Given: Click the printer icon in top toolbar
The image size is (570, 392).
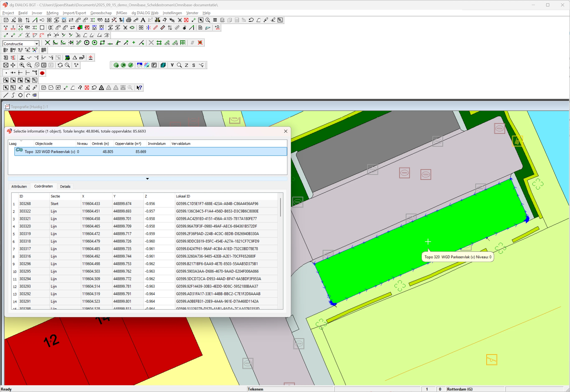Looking at the screenshot, I should (x=129, y=20).
